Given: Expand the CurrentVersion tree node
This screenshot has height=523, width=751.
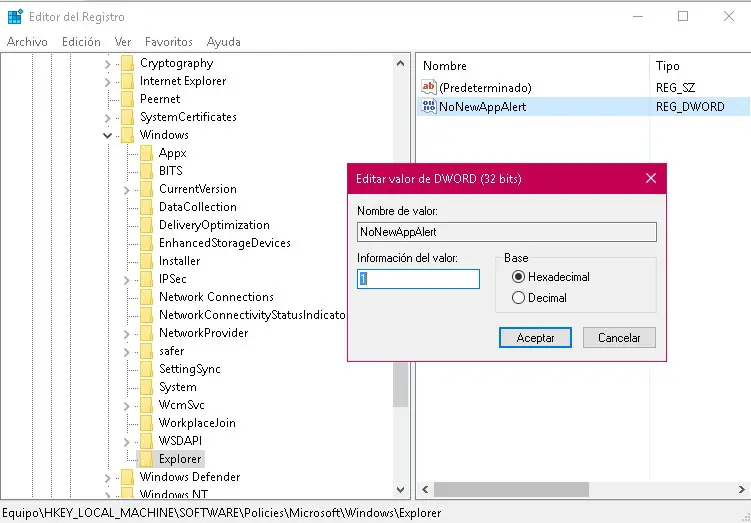Looking at the screenshot, I should (126, 190).
